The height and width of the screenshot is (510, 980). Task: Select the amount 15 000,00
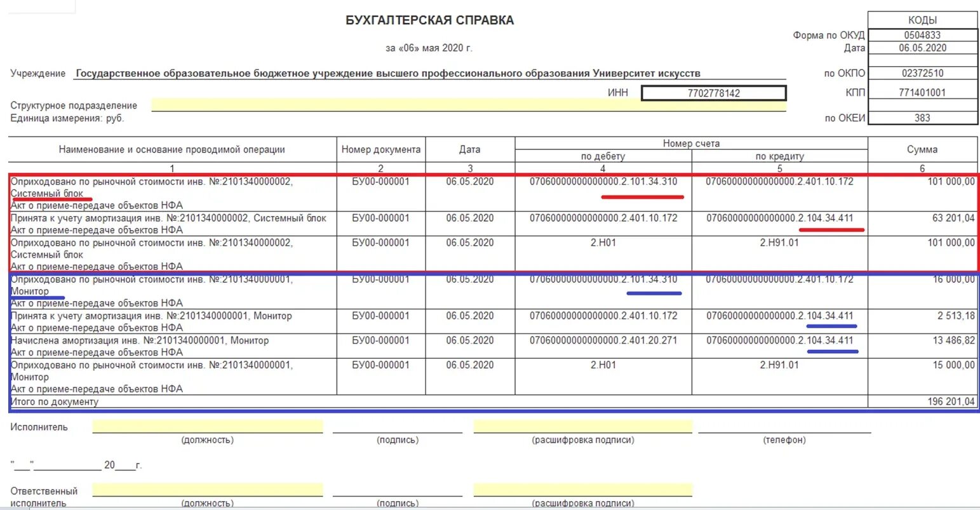[953, 366]
